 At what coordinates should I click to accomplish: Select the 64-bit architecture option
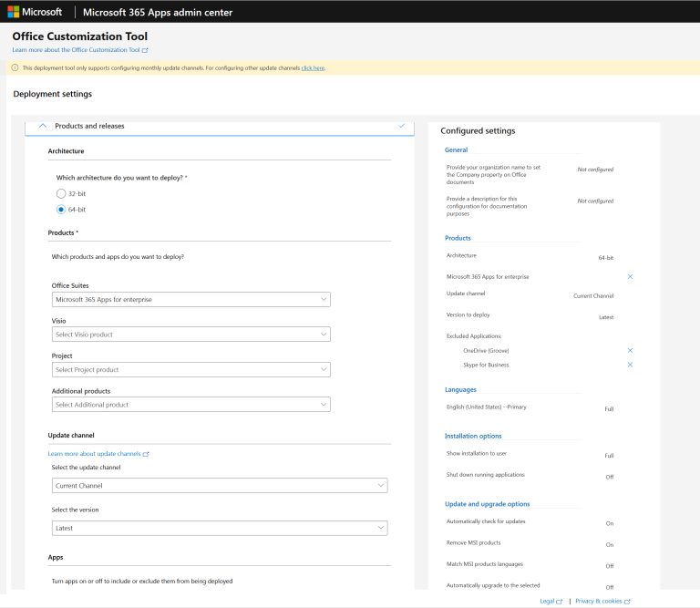[61, 210]
